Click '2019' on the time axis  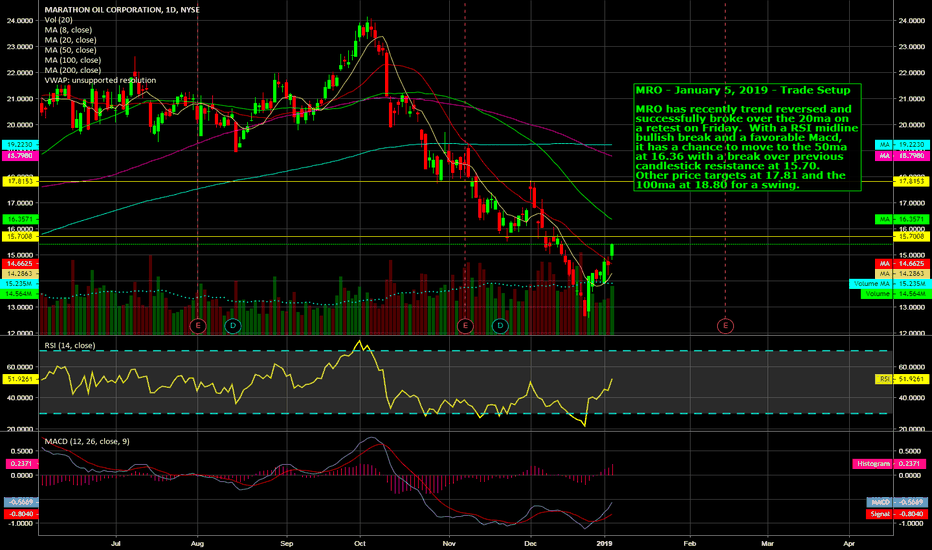(x=604, y=543)
